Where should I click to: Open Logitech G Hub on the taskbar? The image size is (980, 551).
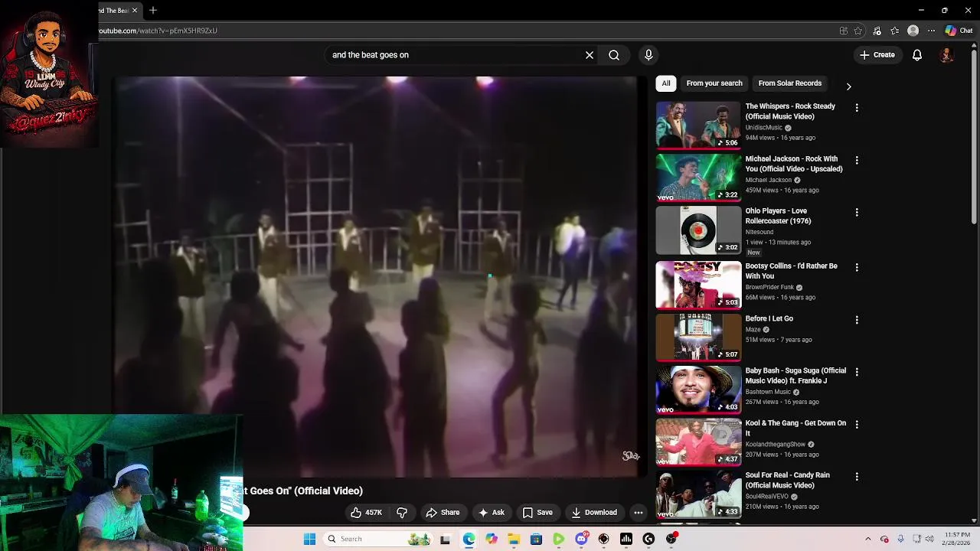pyautogui.click(x=648, y=539)
